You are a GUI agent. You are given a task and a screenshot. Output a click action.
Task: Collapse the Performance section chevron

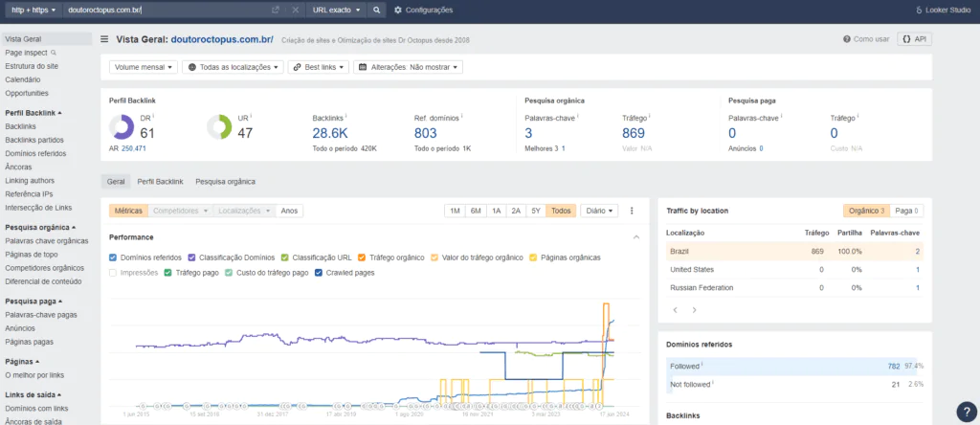coord(636,236)
